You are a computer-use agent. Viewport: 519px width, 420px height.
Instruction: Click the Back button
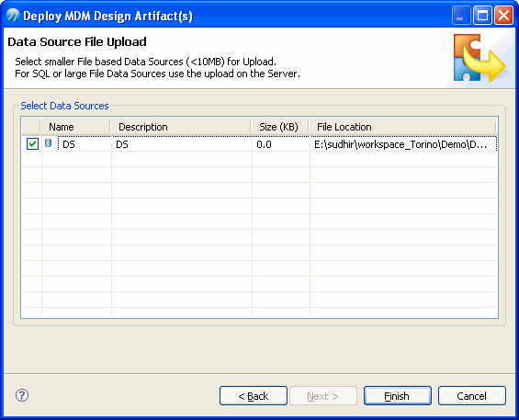[x=254, y=395]
